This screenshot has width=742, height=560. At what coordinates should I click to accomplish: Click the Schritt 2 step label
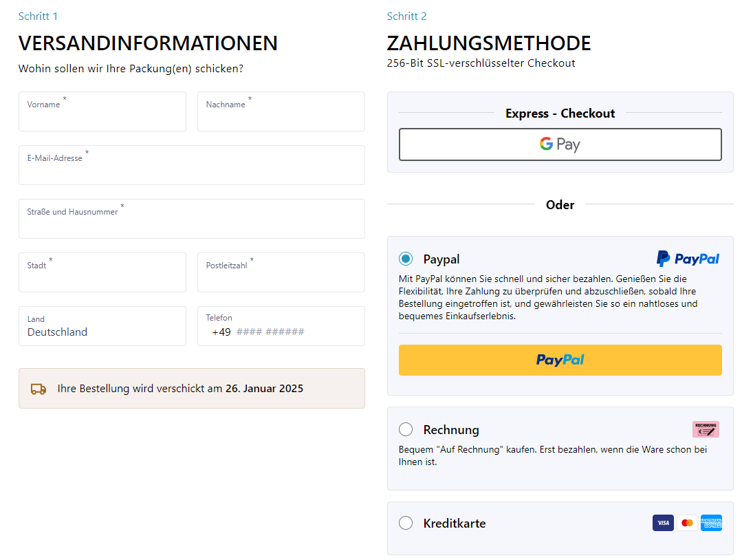[x=406, y=16]
